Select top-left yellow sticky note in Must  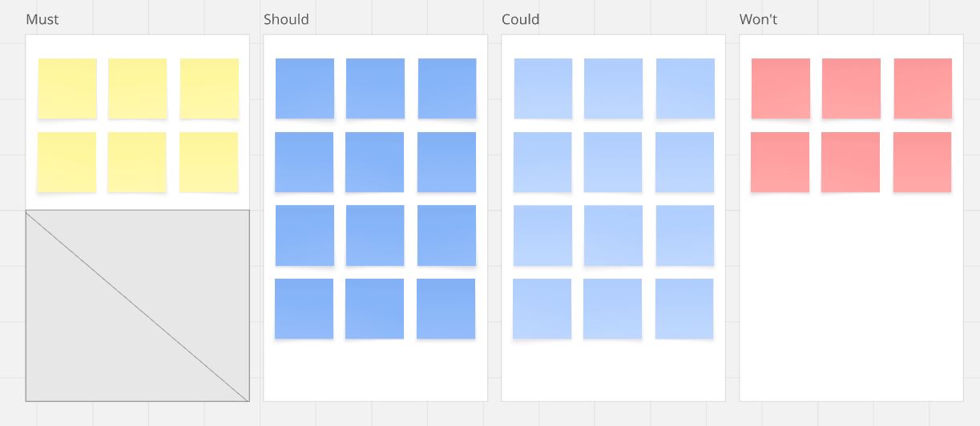(x=67, y=88)
